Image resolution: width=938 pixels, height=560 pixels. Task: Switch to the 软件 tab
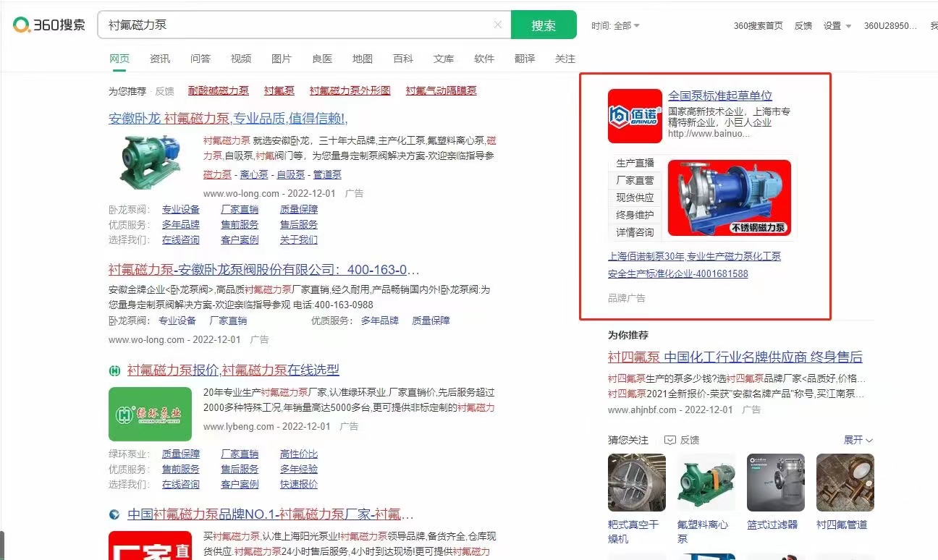(484, 59)
